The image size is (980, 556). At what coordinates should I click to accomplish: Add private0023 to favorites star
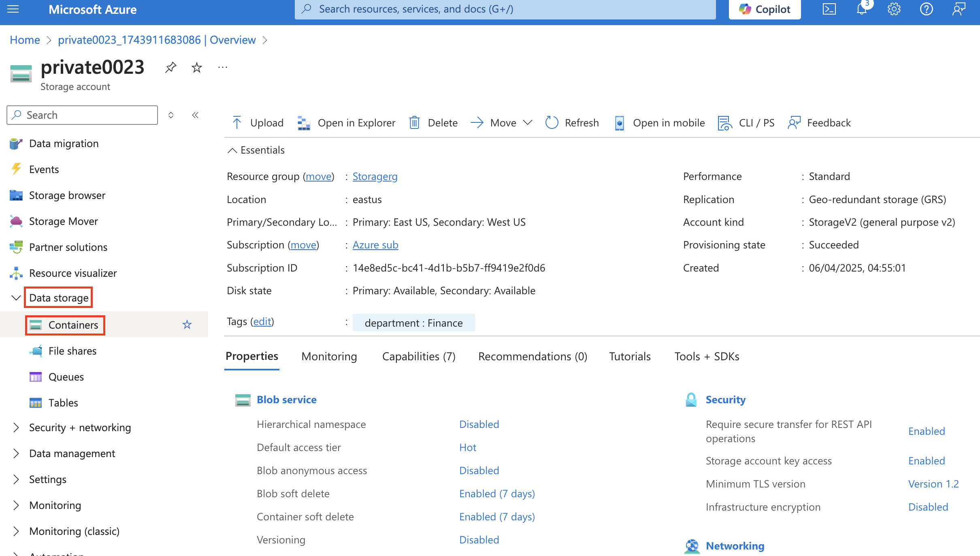coord(197,67)
